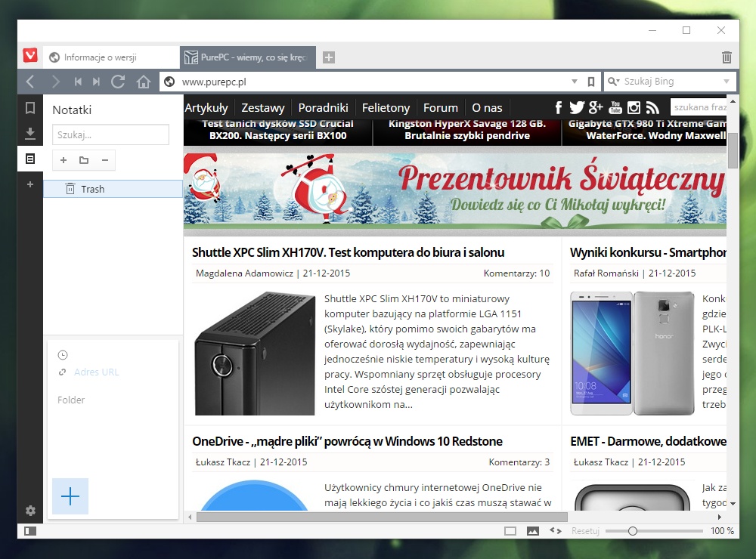Click the RSS feed icon on PurePC
The width and height of the screenshot is (756, 559).
coord(652,108)
